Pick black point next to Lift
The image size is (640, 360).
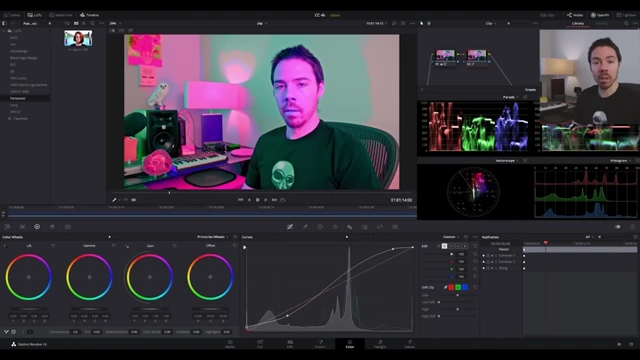point(5,246)
